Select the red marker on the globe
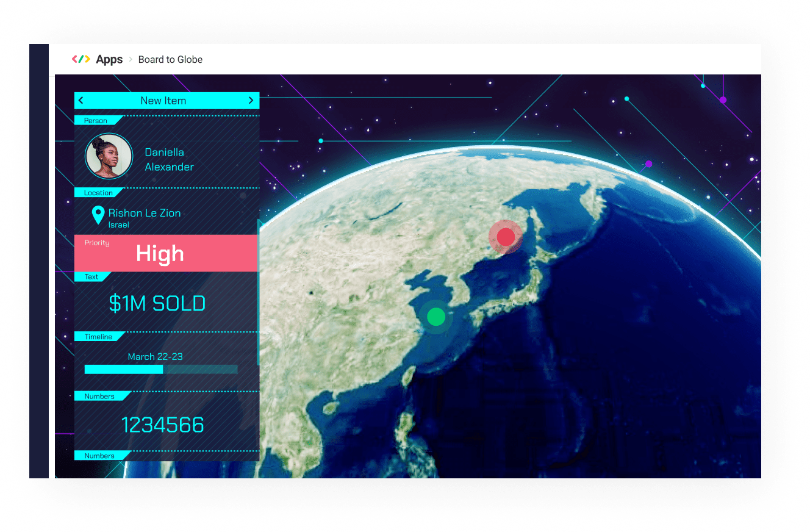The height and width of the screenshot is (532, 810). 506,237
